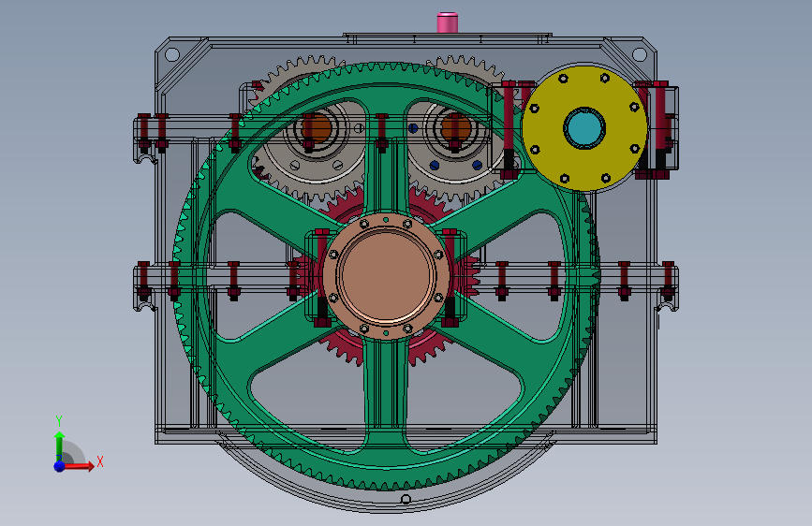Select the vertical bottom spoke of green gear
This screenshot has height=526, width=812.
click(386, 388)
